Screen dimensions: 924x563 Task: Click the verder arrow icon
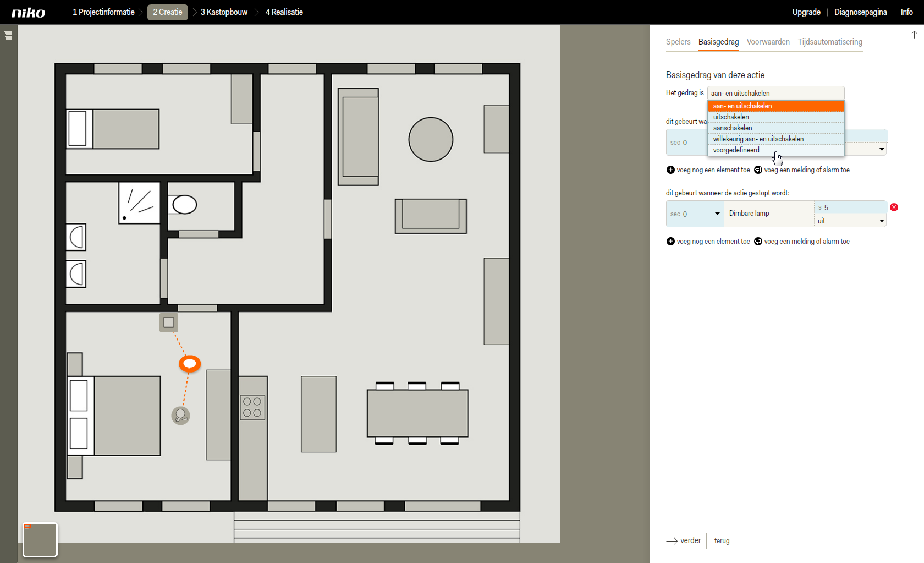[x=672, y=541]
